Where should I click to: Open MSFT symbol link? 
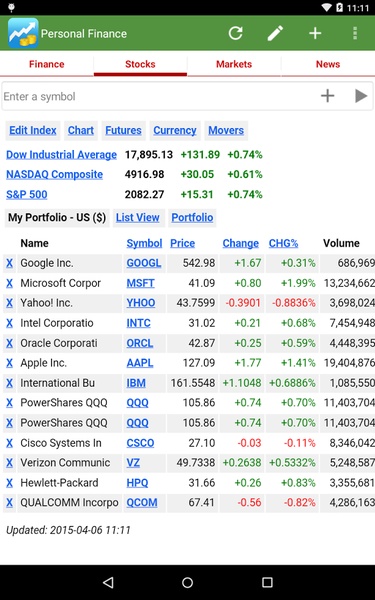(x=140, y=283)
